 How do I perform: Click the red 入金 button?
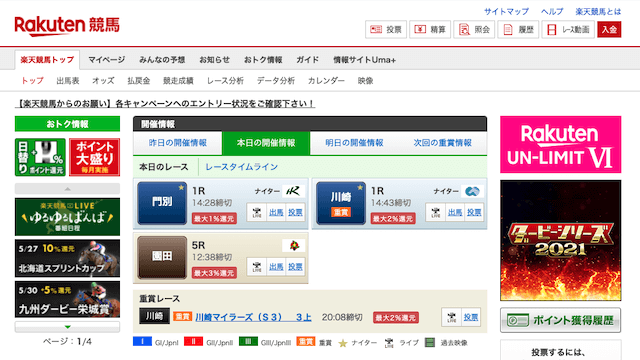[609, 29]
